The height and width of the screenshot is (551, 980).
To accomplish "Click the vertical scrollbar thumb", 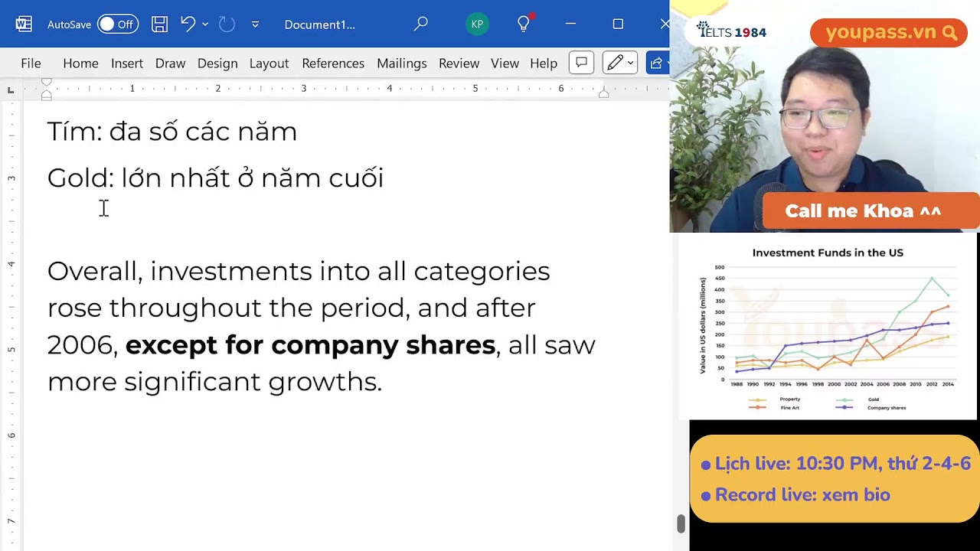I will (681, 523).
